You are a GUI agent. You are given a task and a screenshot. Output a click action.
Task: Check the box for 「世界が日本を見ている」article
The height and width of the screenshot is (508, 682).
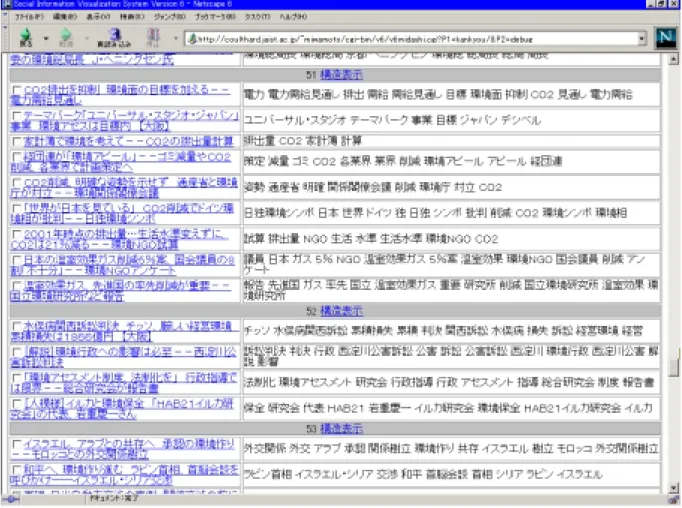[x=17, y=208]
